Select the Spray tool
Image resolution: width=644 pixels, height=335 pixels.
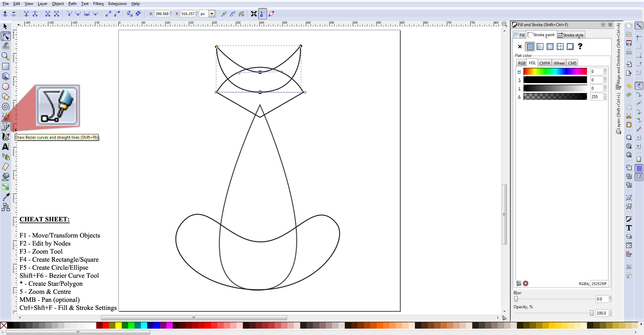pyautogui.click(x=6, y=157)
